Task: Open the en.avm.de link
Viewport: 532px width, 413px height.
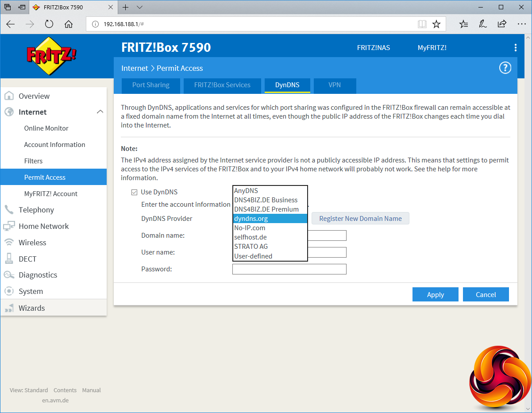Action: (55, 401)
